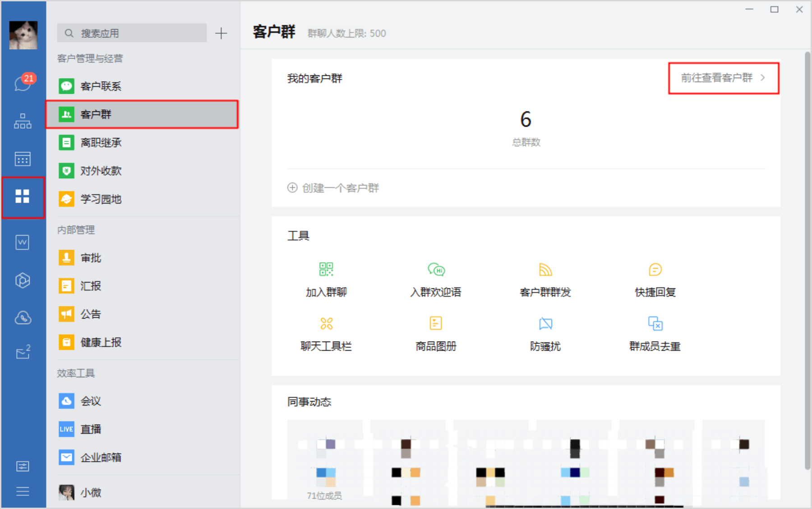812x509 pixels.
Task: Open the Calendar icon in sidebar
Action: click(x=23, y=159)
